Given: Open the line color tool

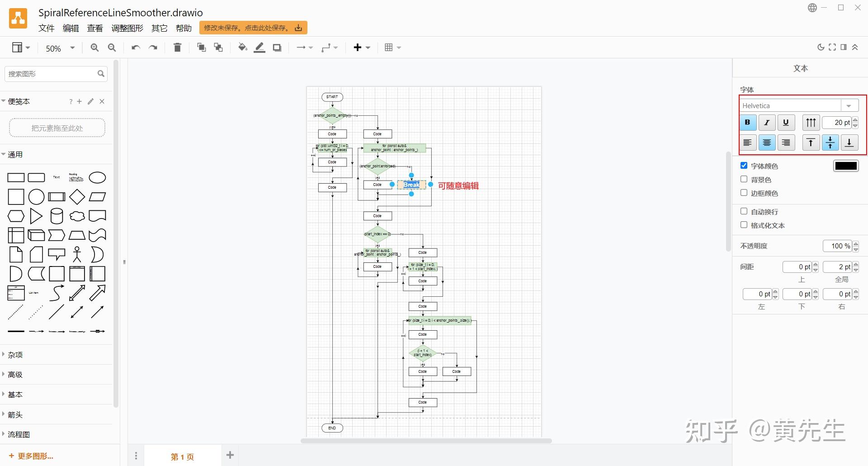Looking at the screenshot, I should point(259,48).
